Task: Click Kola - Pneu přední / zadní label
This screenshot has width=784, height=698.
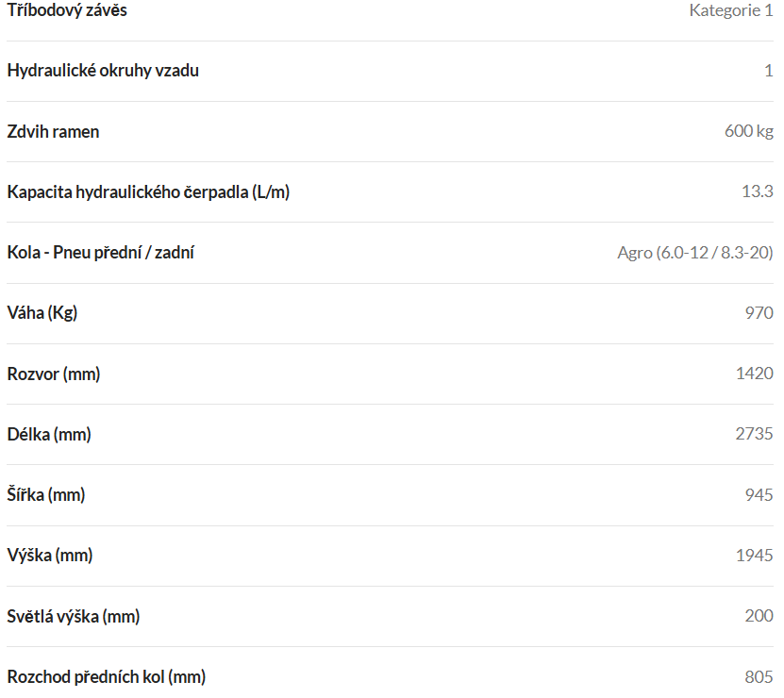Action: (x=101, y=253)
